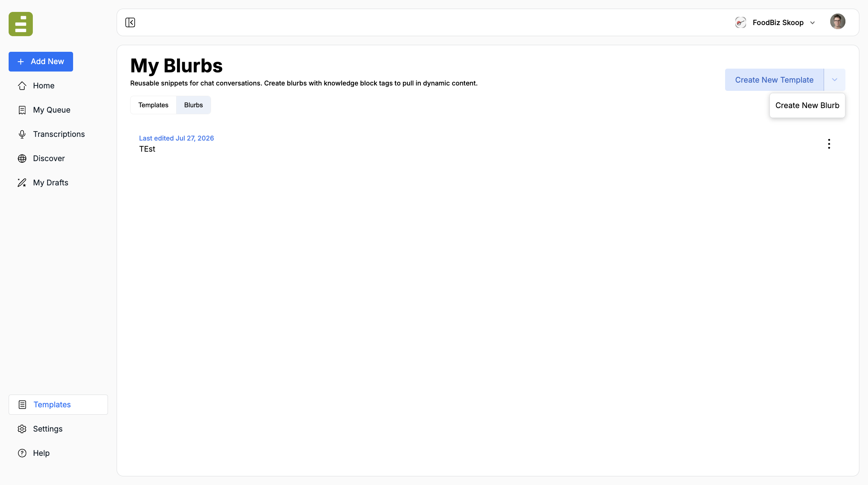The image size is (868, 485).
Task: Click the My Blurbs heading
Action: coord(176,66)
